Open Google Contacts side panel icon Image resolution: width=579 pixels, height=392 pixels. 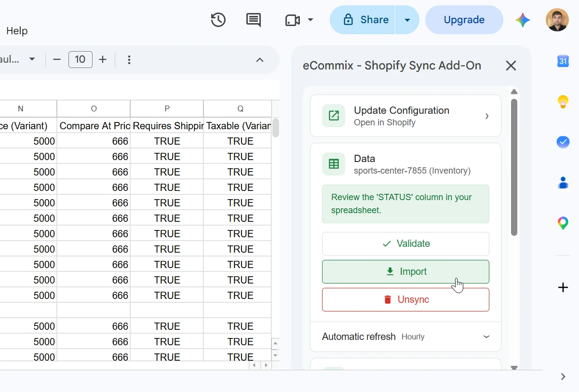(x=563, y=183)
